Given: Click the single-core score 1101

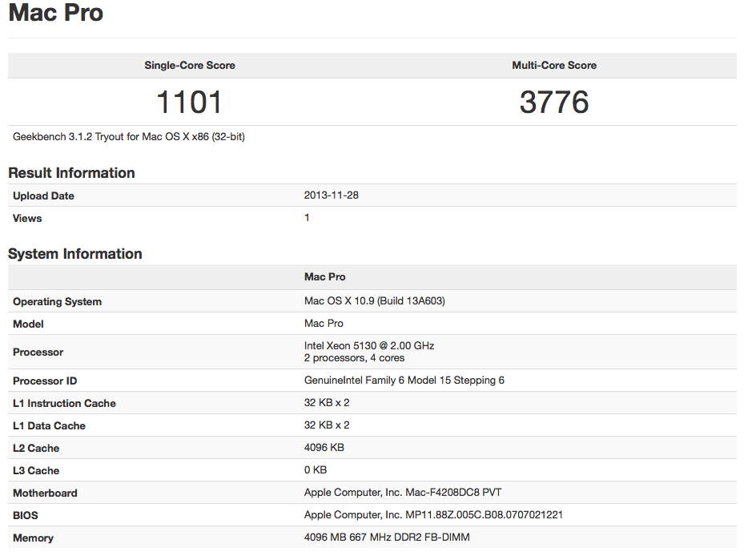Looking at the screenshot, I should click(189, 103).
